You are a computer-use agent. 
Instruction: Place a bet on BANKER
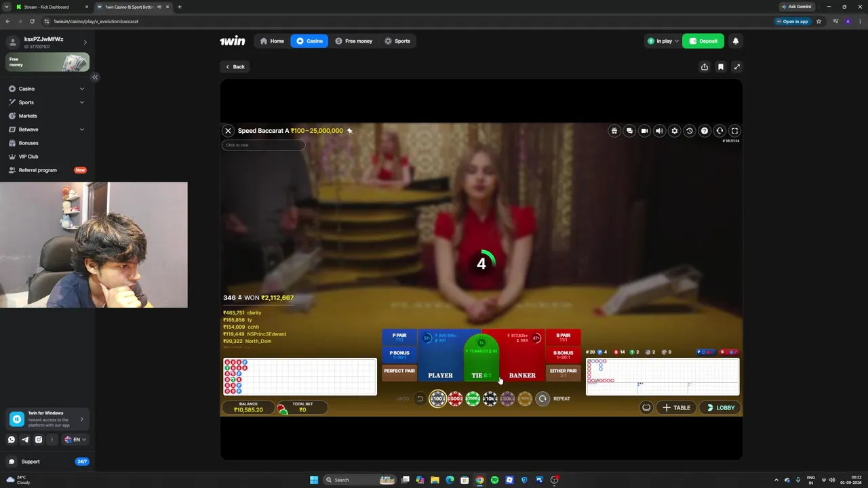pos(523,356)
